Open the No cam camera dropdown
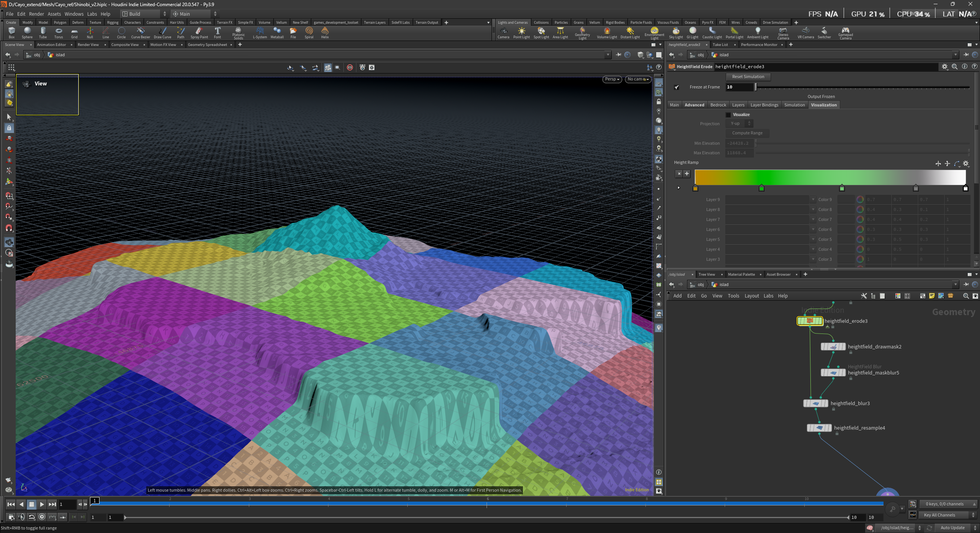Image resolution: width=980 pixels, height=533 pixels. coord(638,79)
